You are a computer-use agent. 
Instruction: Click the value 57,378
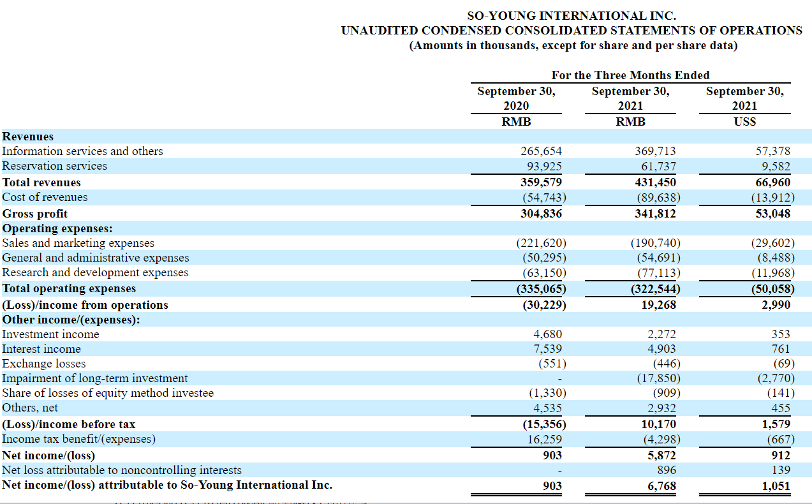(772, 151)
